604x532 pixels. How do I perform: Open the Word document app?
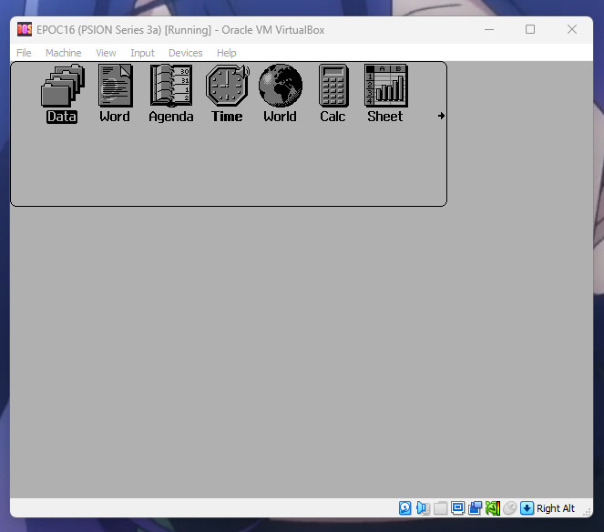[115, 86]
